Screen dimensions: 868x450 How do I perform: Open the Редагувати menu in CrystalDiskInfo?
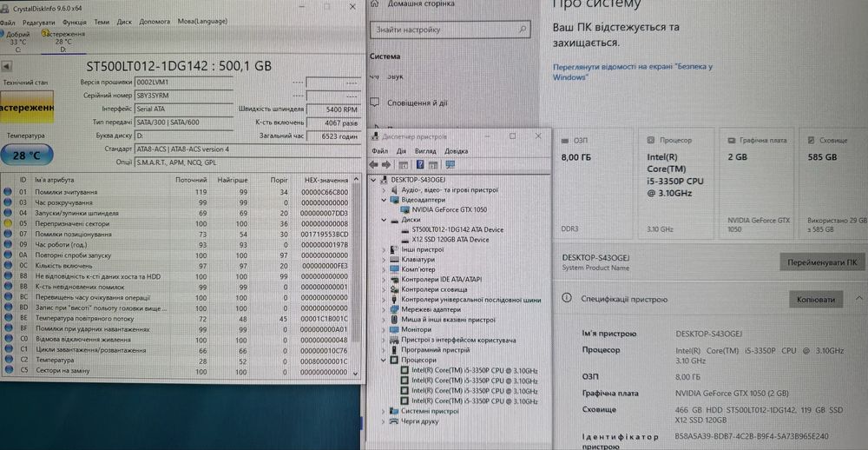38,23
